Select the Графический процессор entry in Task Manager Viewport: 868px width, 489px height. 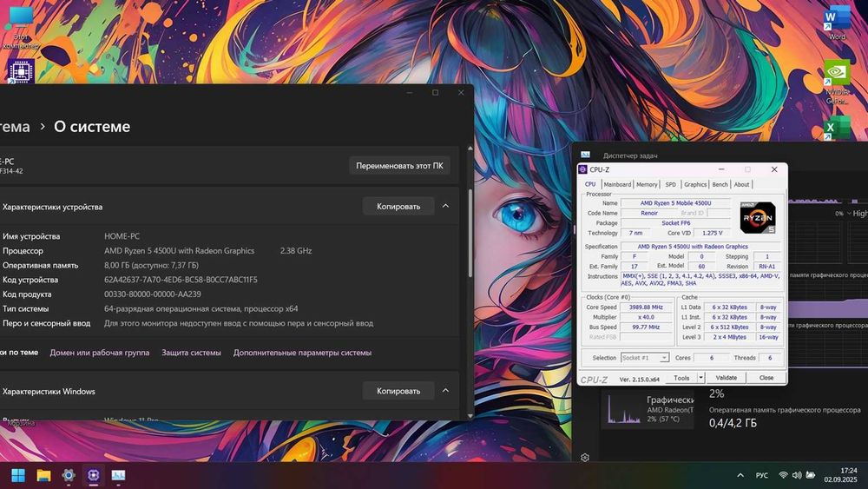[648, 410]
